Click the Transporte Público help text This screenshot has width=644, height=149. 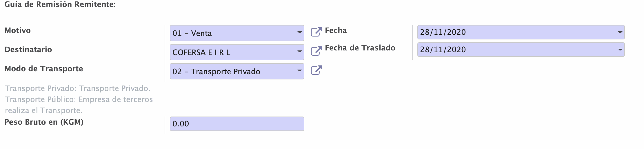tap(79, 99)
